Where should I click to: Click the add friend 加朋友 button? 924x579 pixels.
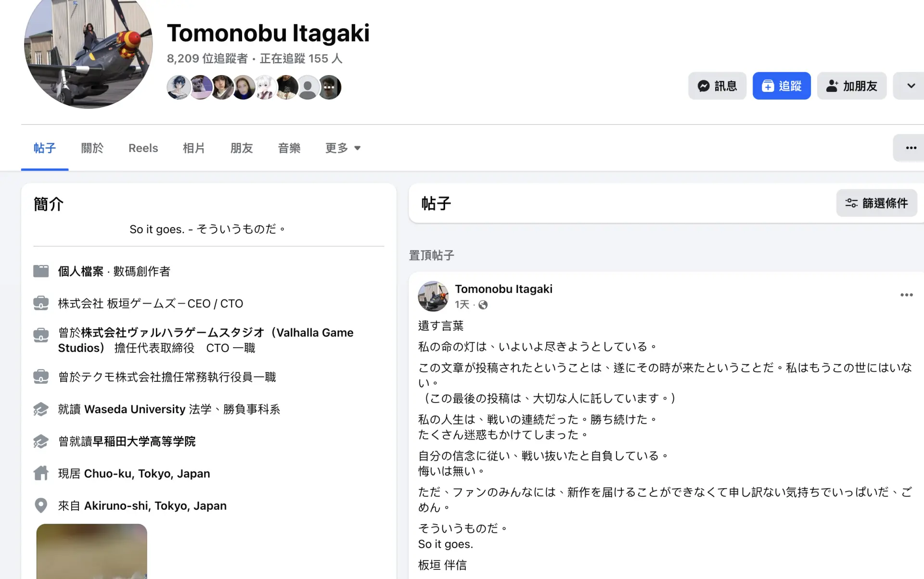coord(851,86)
